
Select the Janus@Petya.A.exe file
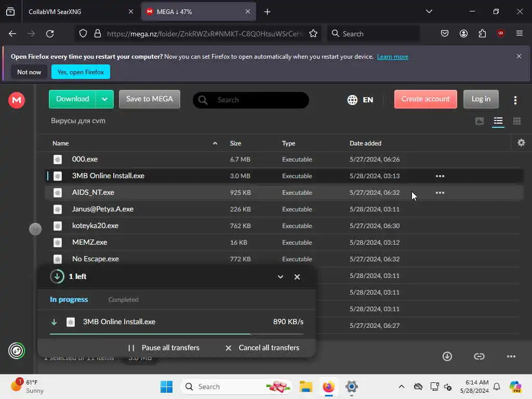click(x=284, y=209)
